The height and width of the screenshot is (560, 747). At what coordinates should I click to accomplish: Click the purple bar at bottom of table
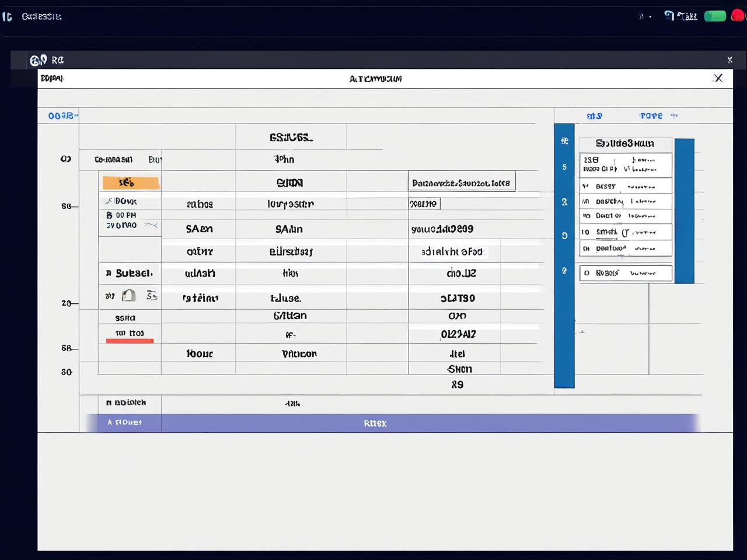[375, 423]
